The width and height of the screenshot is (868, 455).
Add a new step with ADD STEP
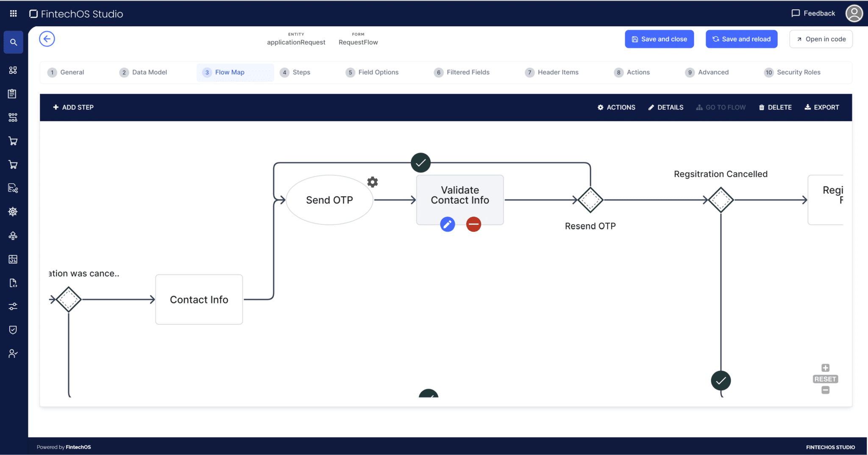(73, 107)
